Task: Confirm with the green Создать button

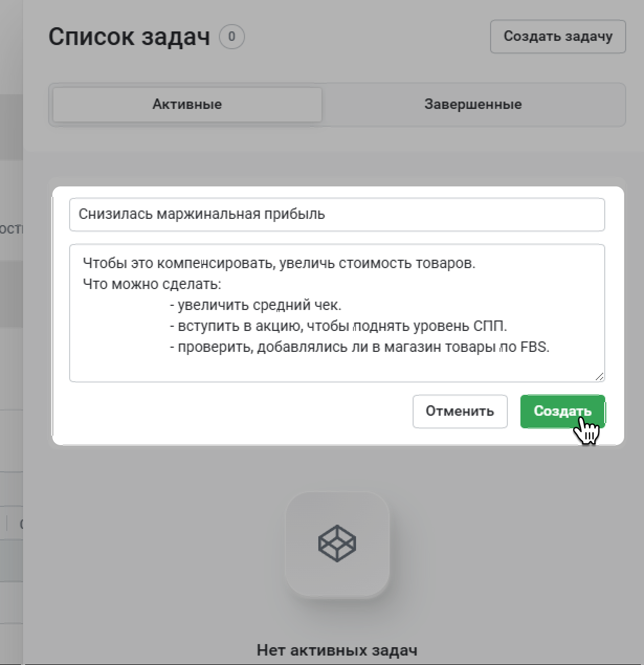Action: click(x=562, y=411)
